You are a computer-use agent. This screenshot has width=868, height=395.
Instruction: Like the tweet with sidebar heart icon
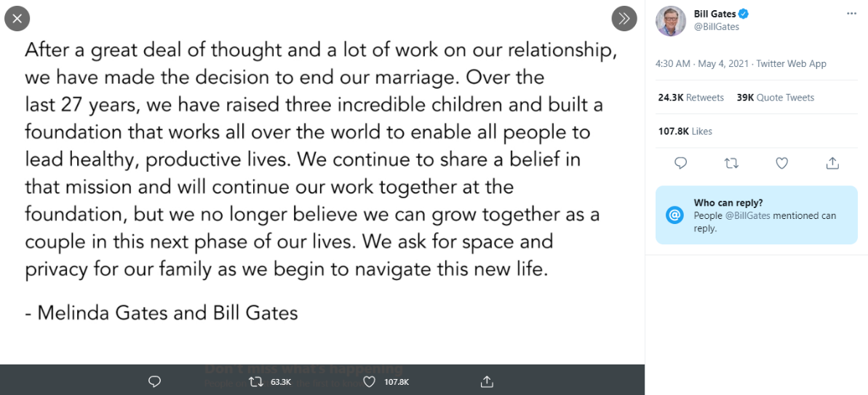781,163
